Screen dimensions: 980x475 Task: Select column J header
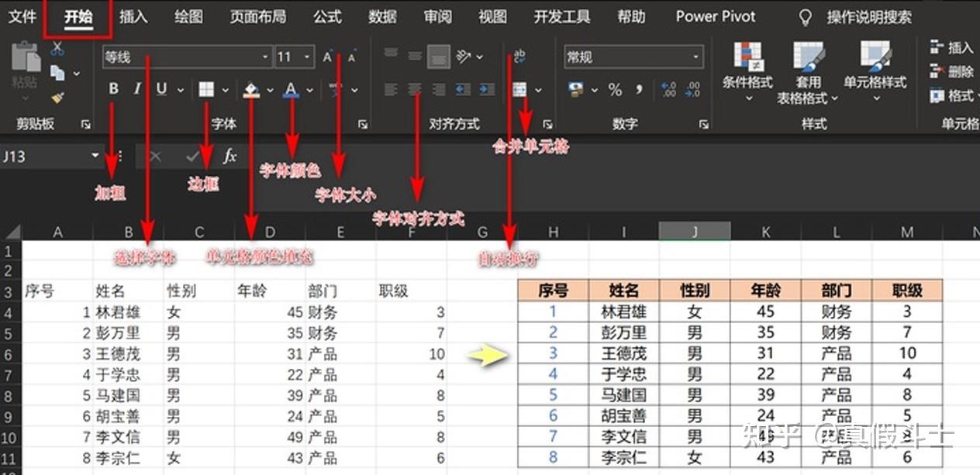point(695,231)
